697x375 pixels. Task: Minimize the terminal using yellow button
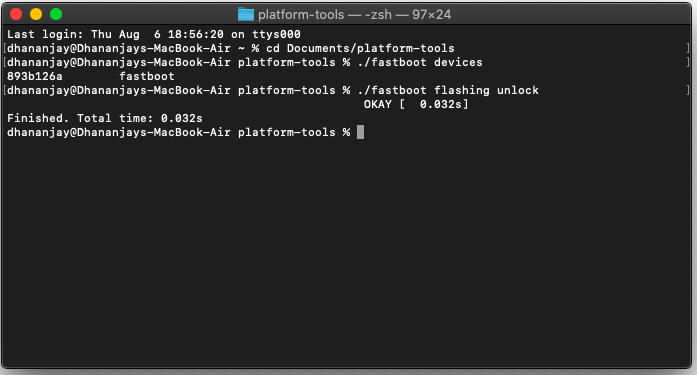pos(36,14)
